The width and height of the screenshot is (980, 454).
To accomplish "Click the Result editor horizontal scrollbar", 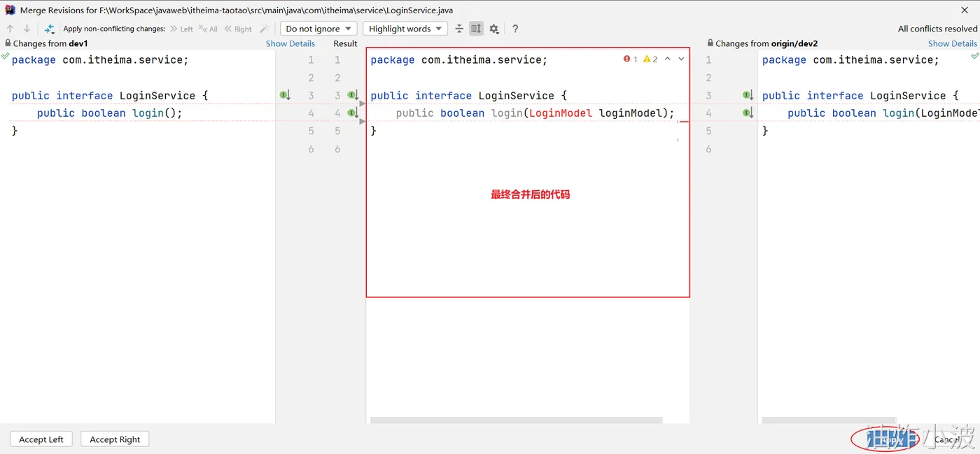I will point(516,420).
